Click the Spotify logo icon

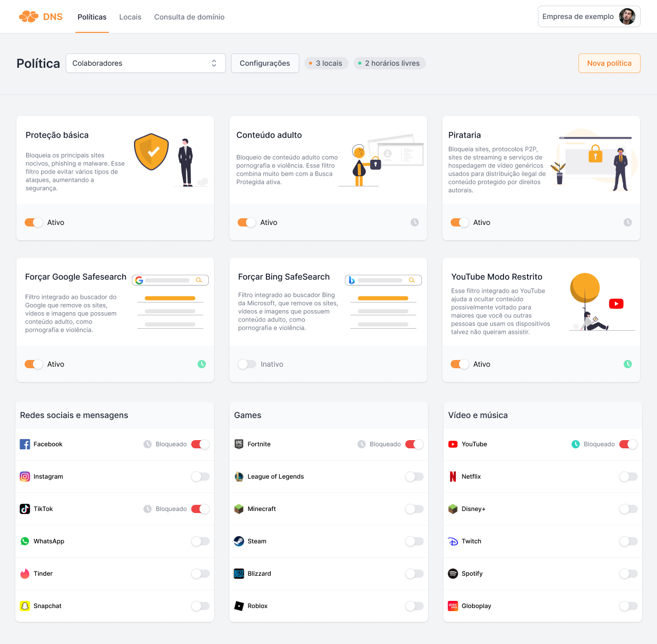coord(453,574)
